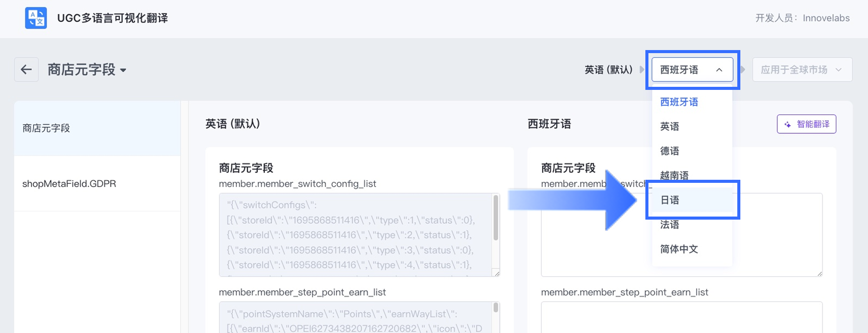This screenshot has width=868, height=333.
Task: Choose 日语 from the language list
Action: [692, 200]
